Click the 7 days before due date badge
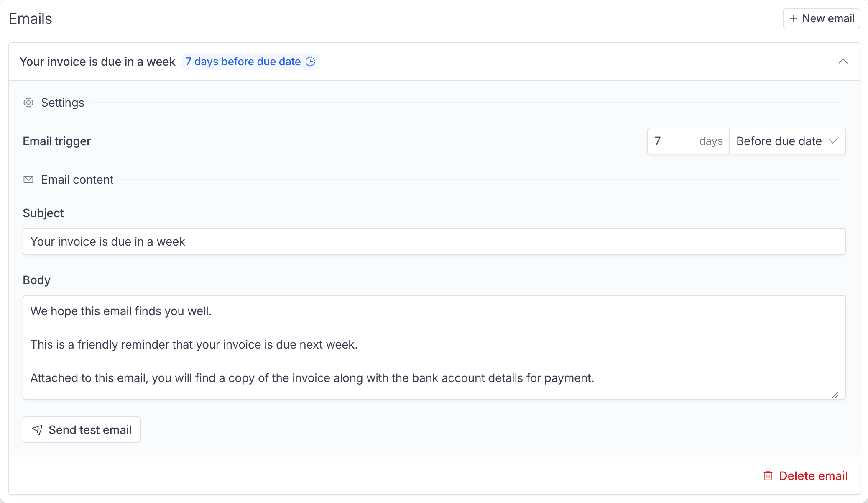 click(x=250, y=62)
